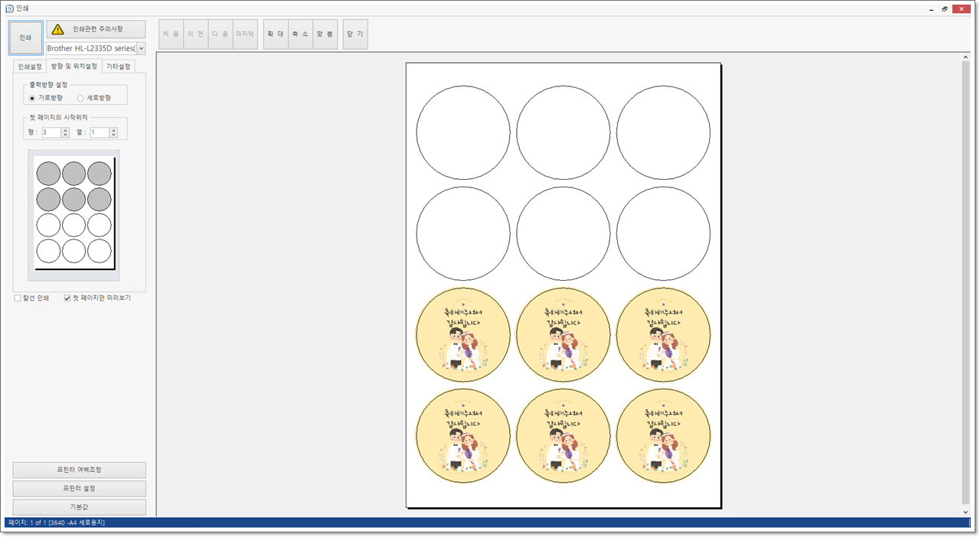The image size is (980, 537).
Task: Increase the 행 value with up arrow
Action: (x=65, y=130)
